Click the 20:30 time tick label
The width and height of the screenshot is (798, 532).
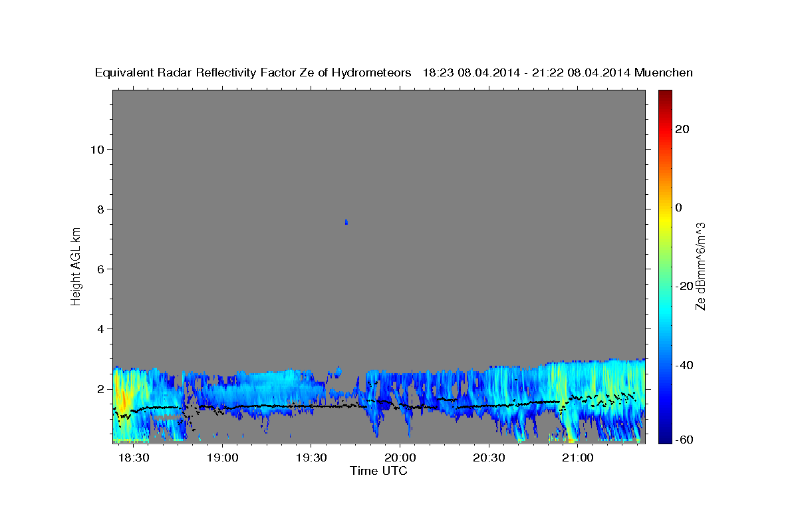point(489,458)
